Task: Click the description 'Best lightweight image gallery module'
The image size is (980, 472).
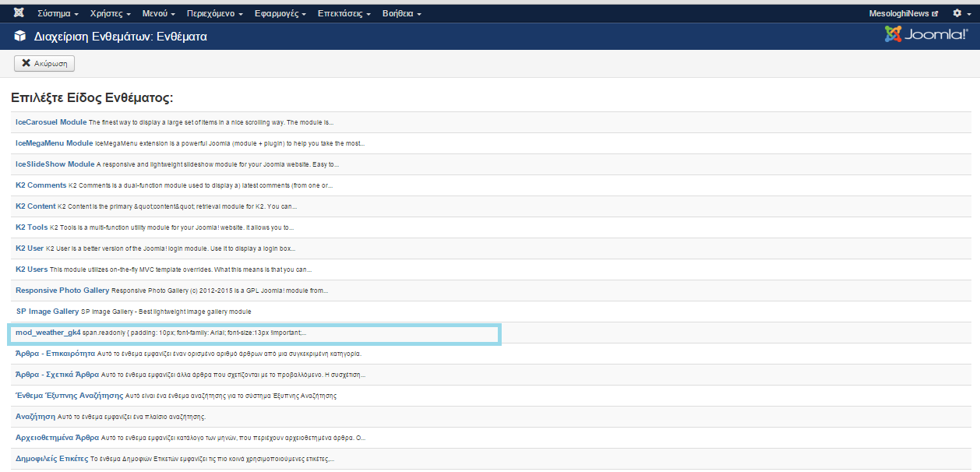Action: point(194,312)
